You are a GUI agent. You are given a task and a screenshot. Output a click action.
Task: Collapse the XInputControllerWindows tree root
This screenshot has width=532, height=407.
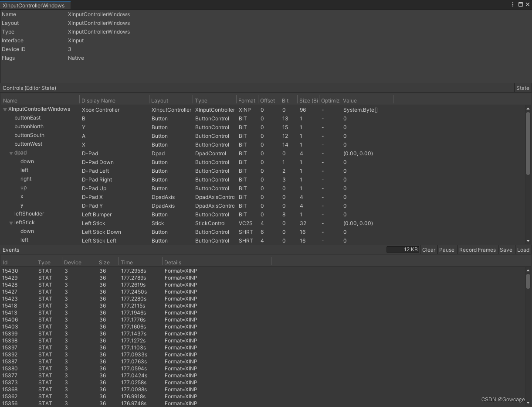coord(5,109)
